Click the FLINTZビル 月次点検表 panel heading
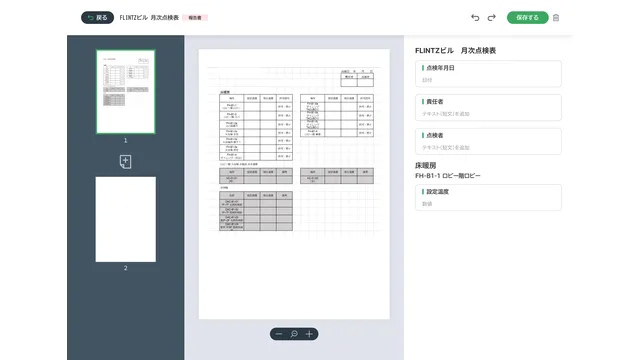640x360 pixels. pyautogui.click(x=456, y=51)
